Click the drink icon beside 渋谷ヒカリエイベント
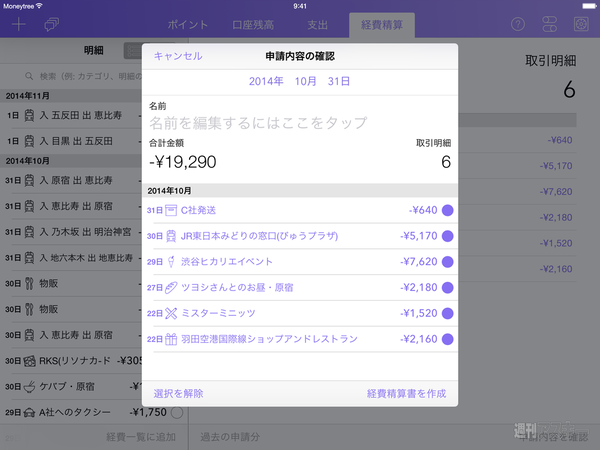The height and width of the screenshot is (450, 600). pyautogui.click(x=171, y=262)
